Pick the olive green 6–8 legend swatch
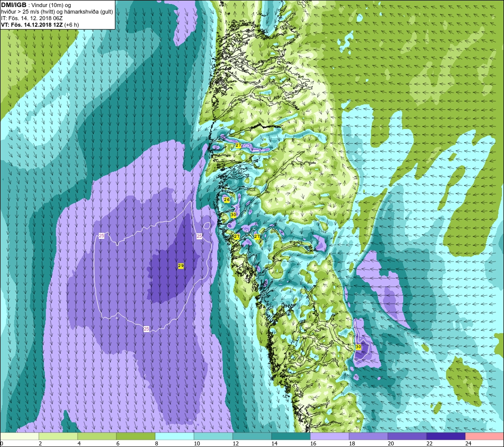 click(x=136, y=436)
